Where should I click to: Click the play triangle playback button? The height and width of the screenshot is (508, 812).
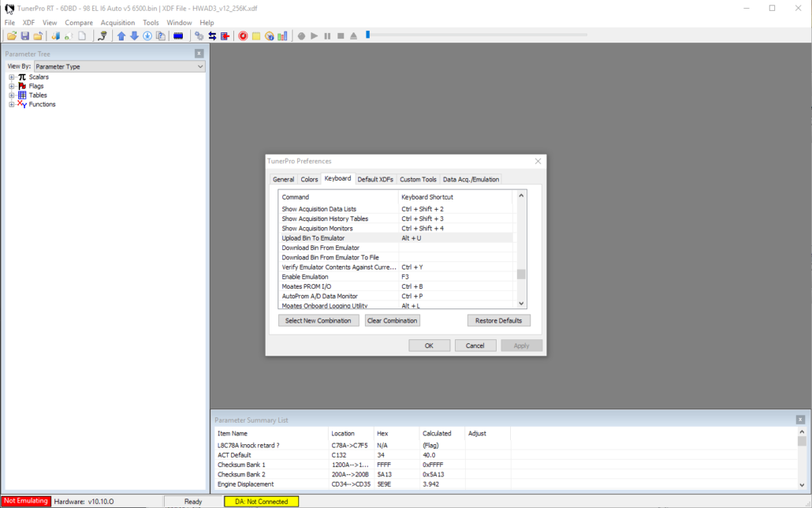point(315,35)
